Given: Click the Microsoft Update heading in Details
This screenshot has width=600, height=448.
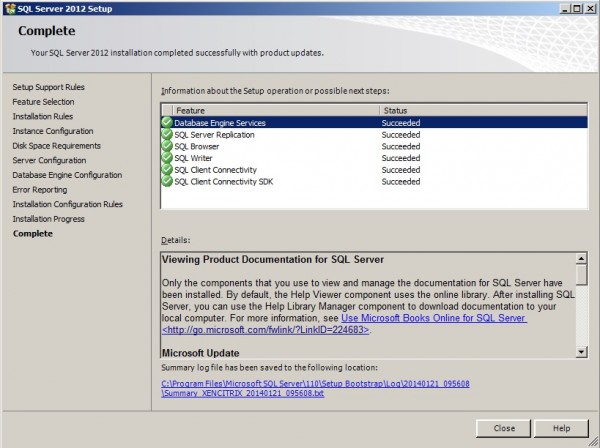Looking at the screenshot, I should (201, 353).
